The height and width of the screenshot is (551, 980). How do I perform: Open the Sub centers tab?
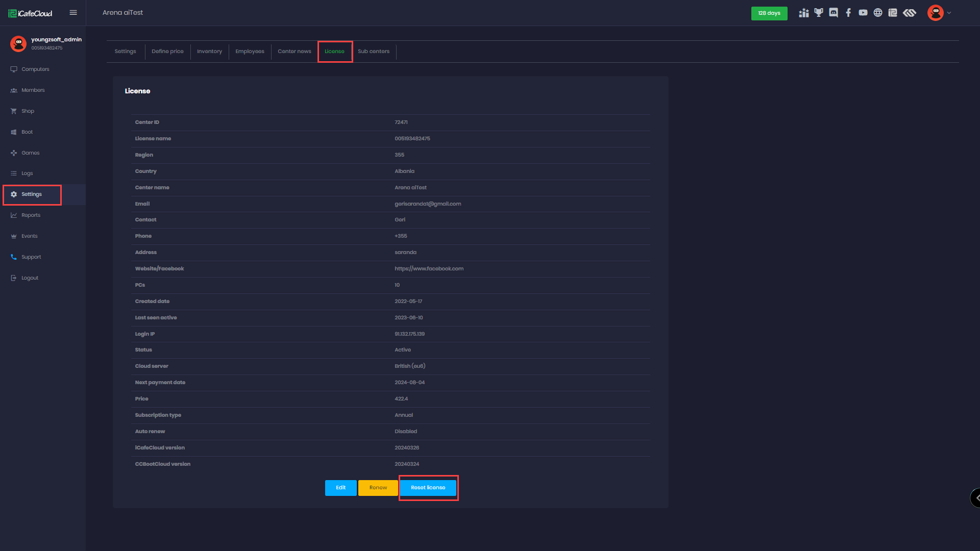point(373,51)
